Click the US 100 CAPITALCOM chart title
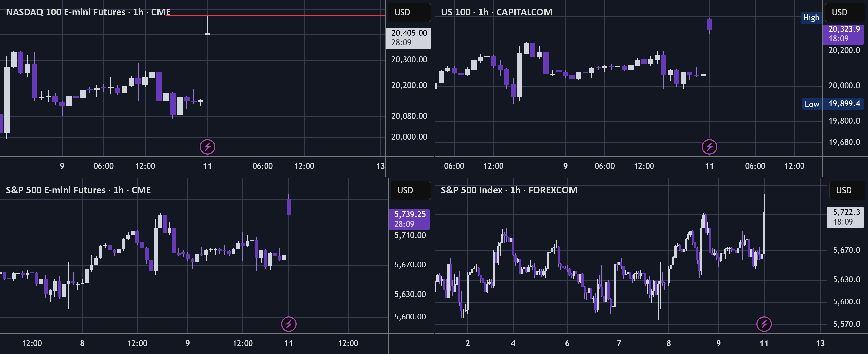868x354 pixels. click(496, 12)
